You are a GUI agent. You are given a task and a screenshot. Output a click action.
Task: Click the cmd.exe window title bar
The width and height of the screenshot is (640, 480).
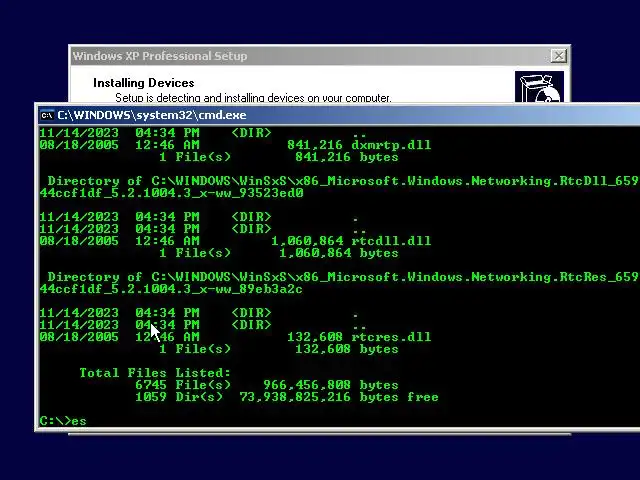pyautogui.click(x=339, y=115)
